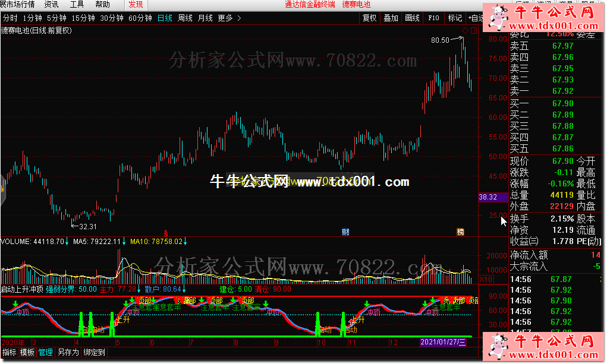This screenshot has height=364, width=607.
Task: Select the 月线 monthly period
Action: (x=205, y=18)
